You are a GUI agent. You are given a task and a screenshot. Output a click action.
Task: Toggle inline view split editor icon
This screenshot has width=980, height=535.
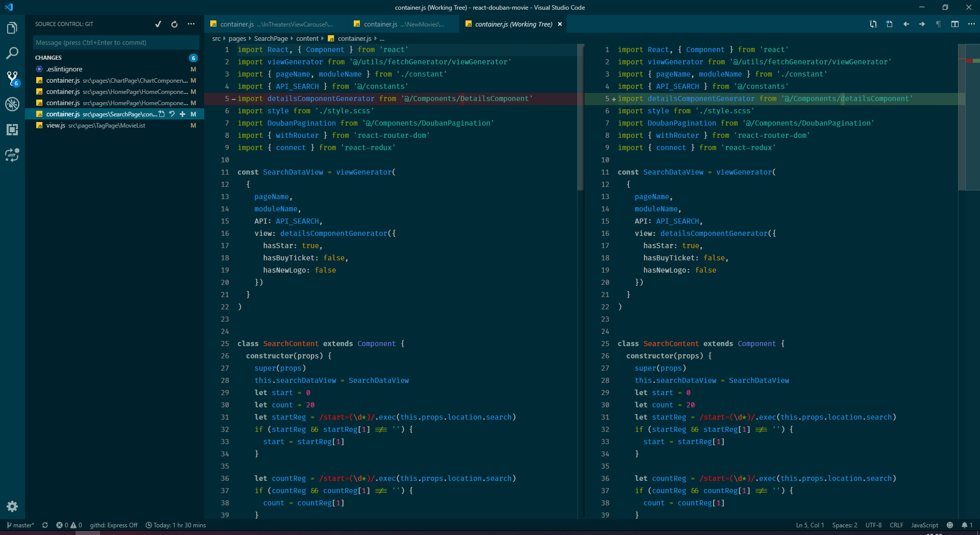point(955,24)
